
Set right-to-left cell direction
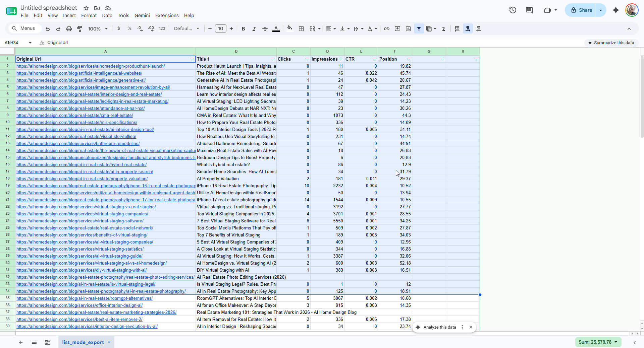[479, 29]
